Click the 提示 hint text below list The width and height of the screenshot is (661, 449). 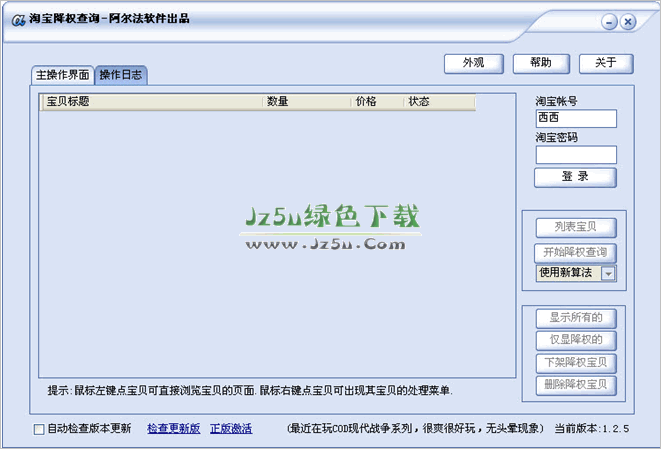click(250, 390)
